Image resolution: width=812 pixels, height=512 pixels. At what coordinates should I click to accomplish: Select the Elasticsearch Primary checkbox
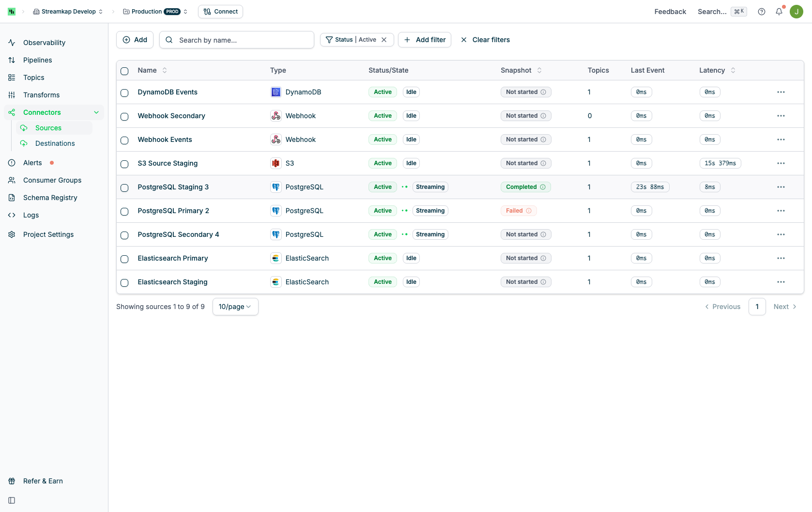(124, 259)
